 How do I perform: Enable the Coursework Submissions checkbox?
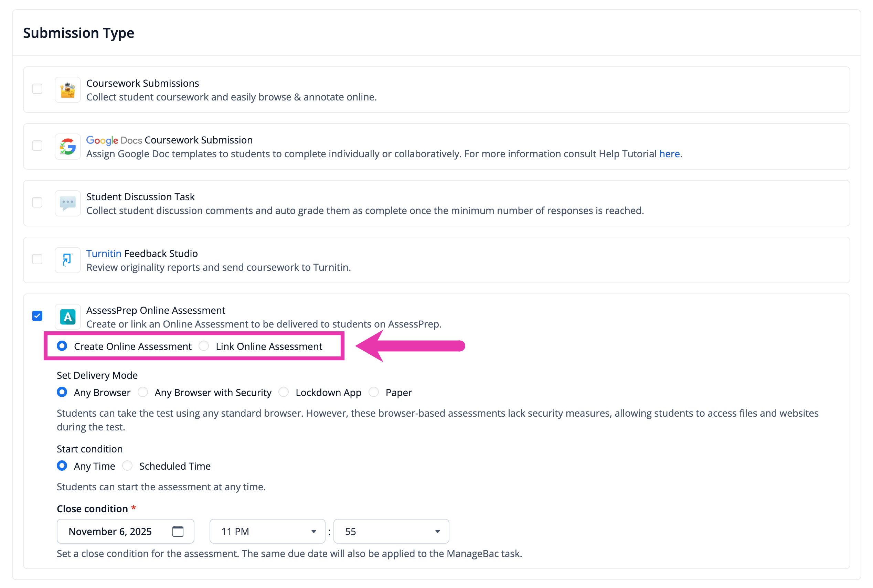pyautogui.click(x=37, y=89)
